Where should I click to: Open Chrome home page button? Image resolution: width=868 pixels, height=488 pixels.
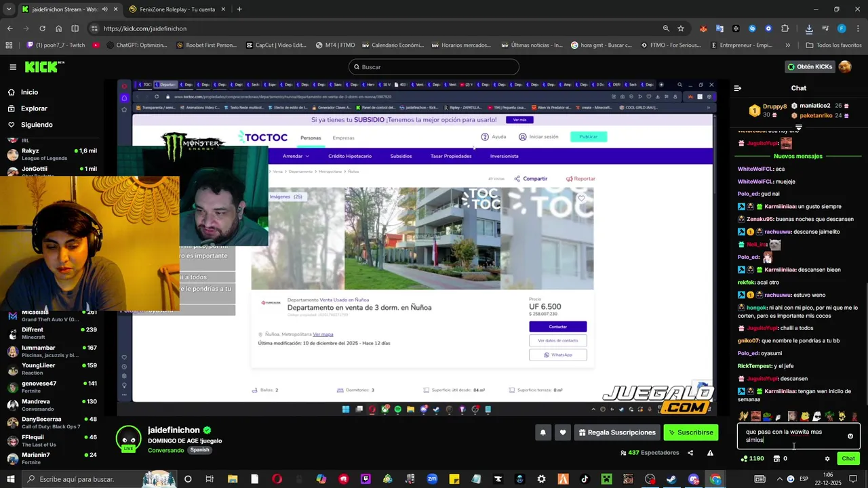[x=58, y=28]
